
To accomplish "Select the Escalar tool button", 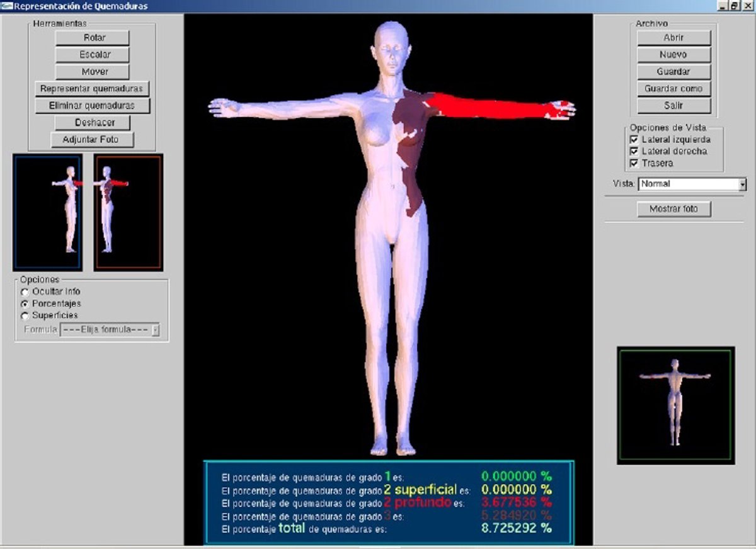I will point(92,55).
